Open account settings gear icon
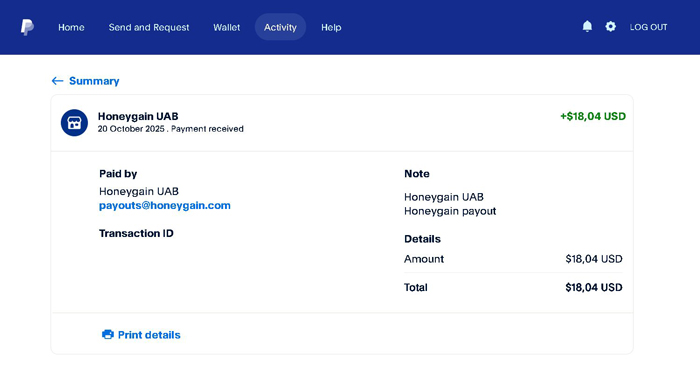 610,27
